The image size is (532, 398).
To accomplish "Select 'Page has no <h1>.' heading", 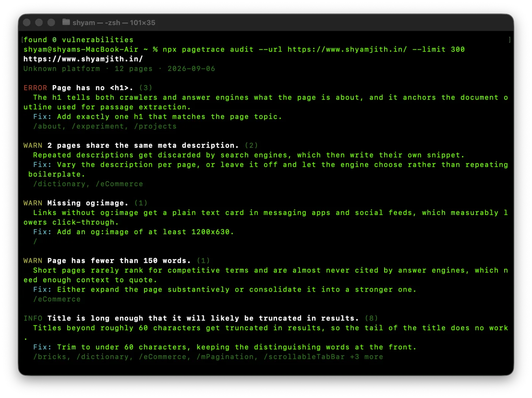I will click(93, 88).
